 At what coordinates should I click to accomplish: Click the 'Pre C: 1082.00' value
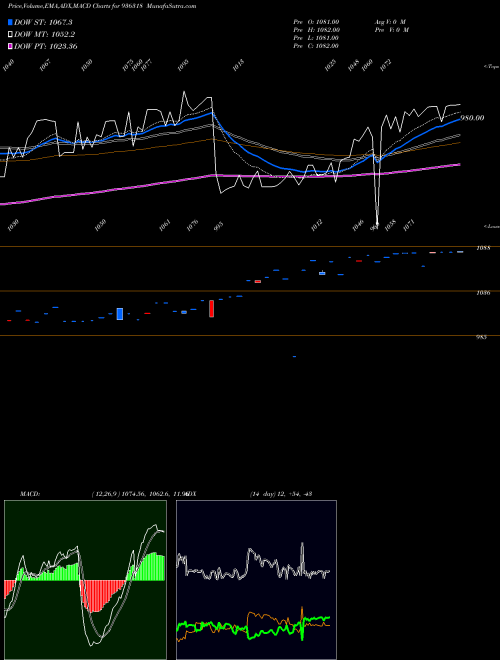coord(316,46)
